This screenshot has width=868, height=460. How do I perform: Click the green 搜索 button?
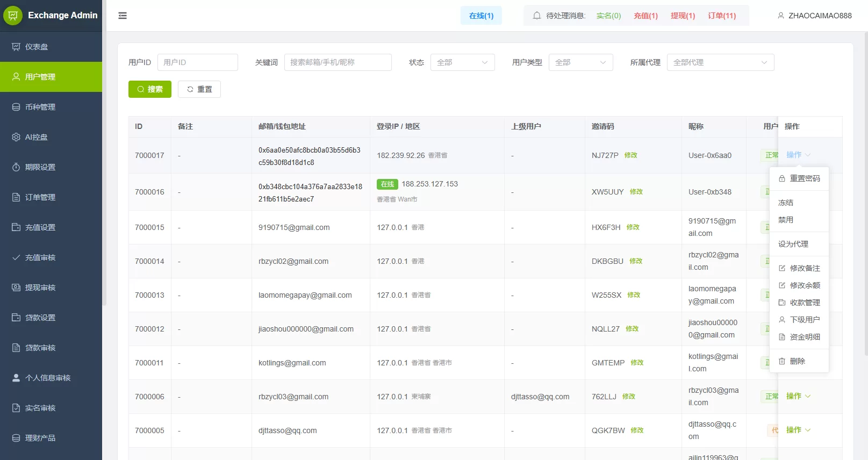pyautogui.click(x=150, y=89)
